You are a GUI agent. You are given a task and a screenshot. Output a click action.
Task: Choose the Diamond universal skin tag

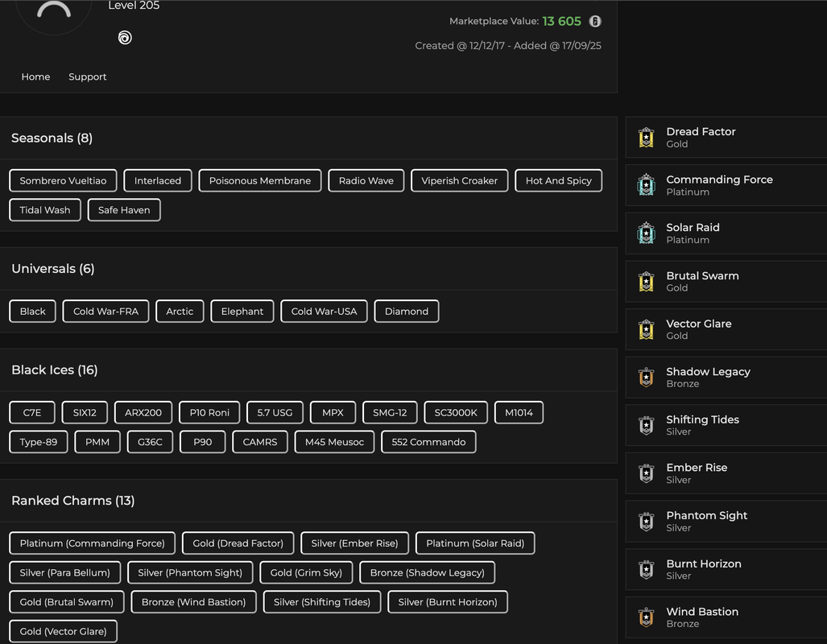407,312
